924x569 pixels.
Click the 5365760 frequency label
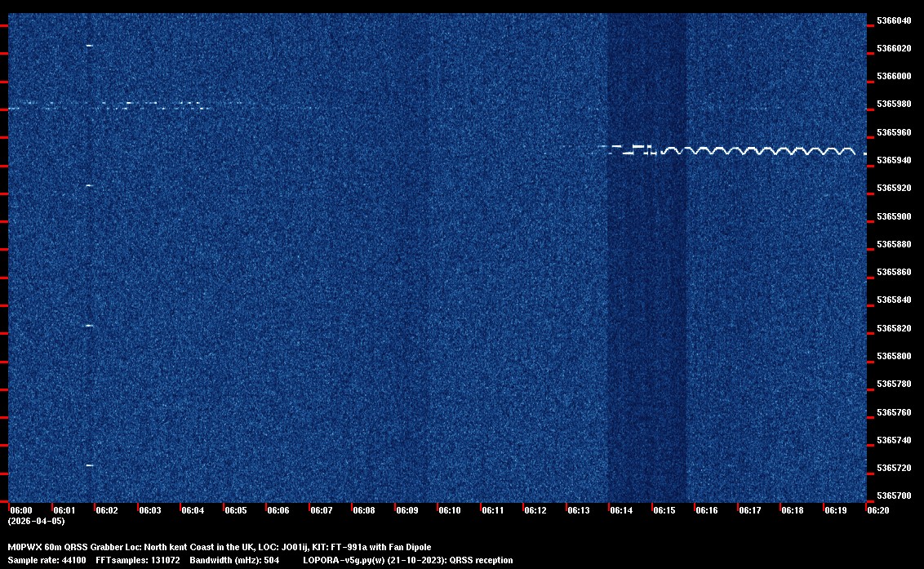(893, 412)
